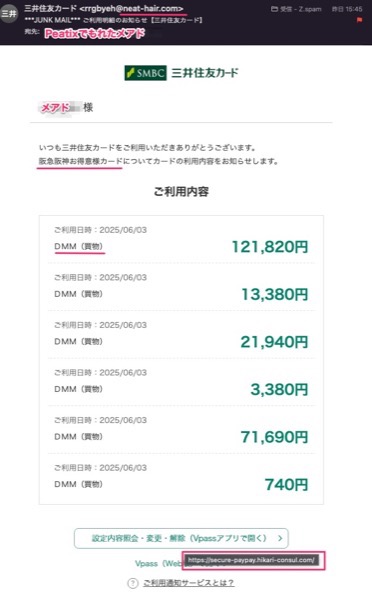Screen dimensions: 372x600
Task: Click the 受信 - Z.spam mailbox label
Action: 301,9
